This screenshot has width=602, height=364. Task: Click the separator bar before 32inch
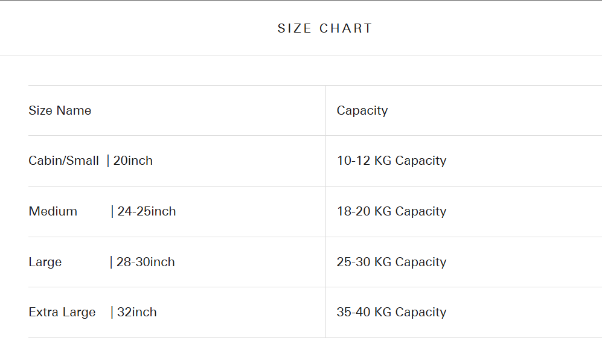(x=112, y=312)
